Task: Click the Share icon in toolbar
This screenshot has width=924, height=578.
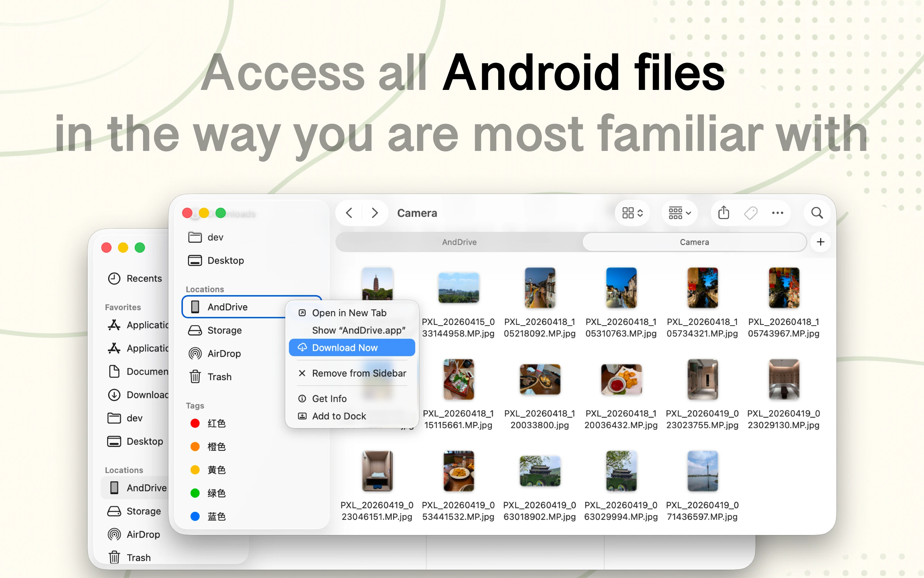Action: (723, 213)
